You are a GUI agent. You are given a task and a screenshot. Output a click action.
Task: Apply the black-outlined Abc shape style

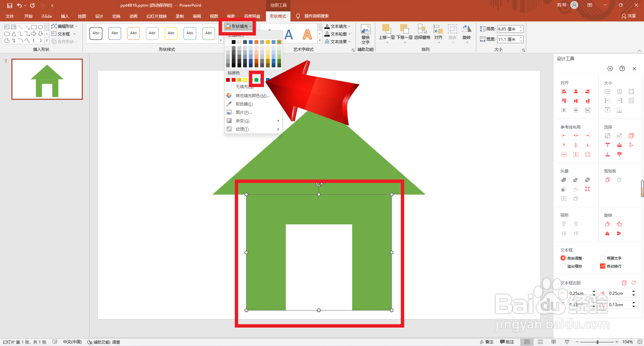coord(96,33)
